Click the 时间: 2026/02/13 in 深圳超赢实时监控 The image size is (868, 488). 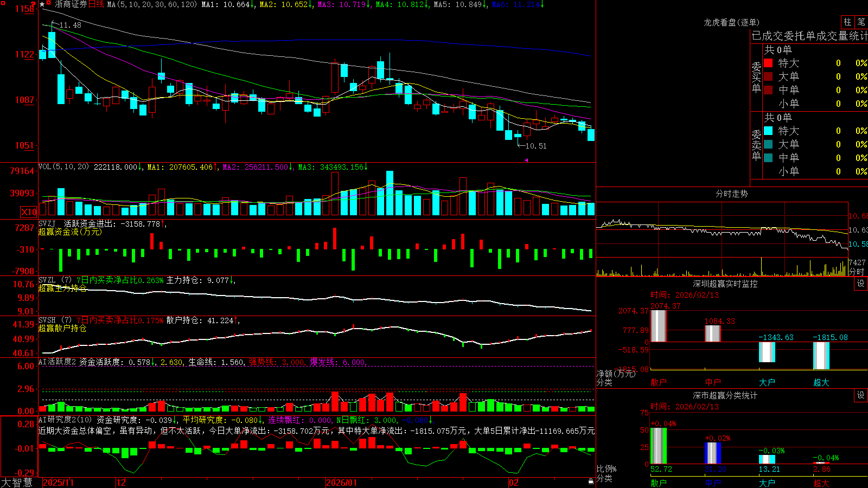[685, 295]
